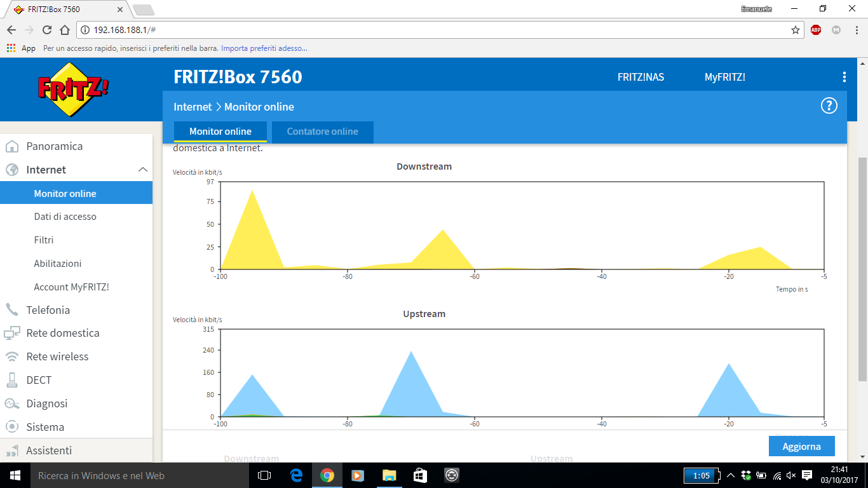Open the three-dot menu in FRITZ!Box header
The width and height of the screenshot is (868, 488).
844,77
